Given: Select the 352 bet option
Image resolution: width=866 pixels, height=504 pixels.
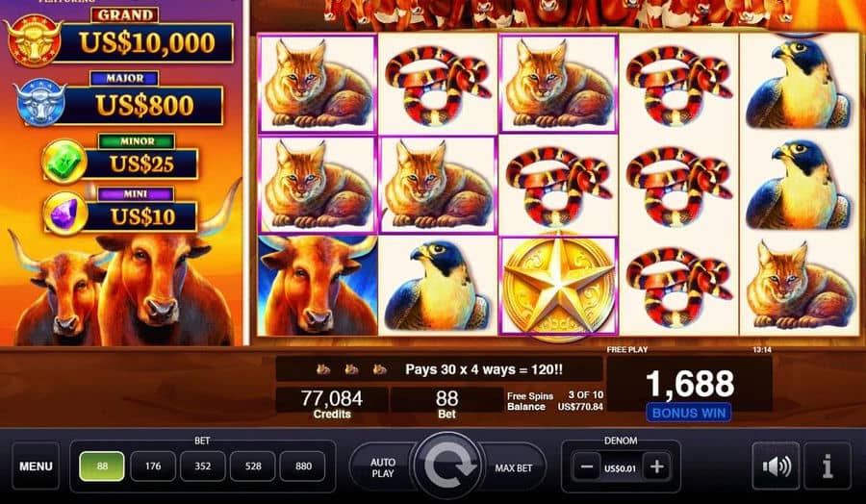Looking at the screenshot, I should coord(203,466).
